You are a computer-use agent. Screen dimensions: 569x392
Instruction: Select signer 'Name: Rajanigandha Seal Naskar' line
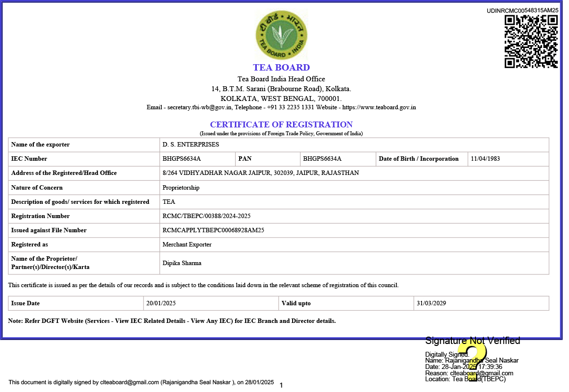[x=472, y=361]
